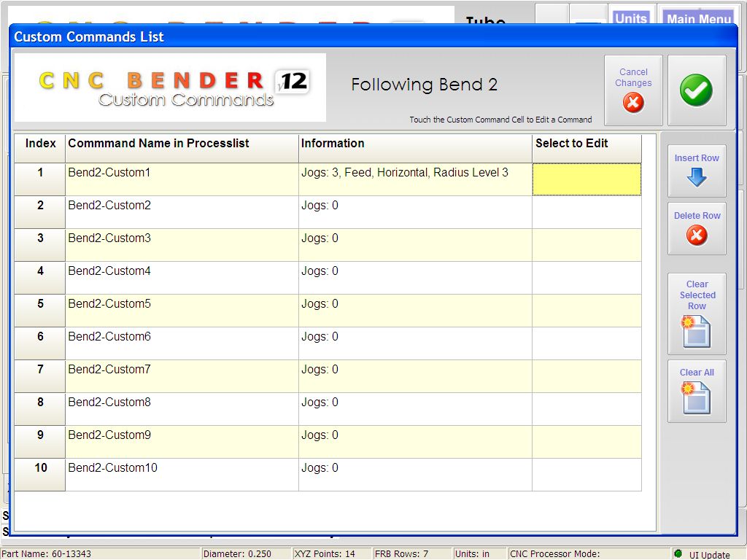Click the row 3 index header
Viewport: 747px width, 560px height.
point(40,245)
